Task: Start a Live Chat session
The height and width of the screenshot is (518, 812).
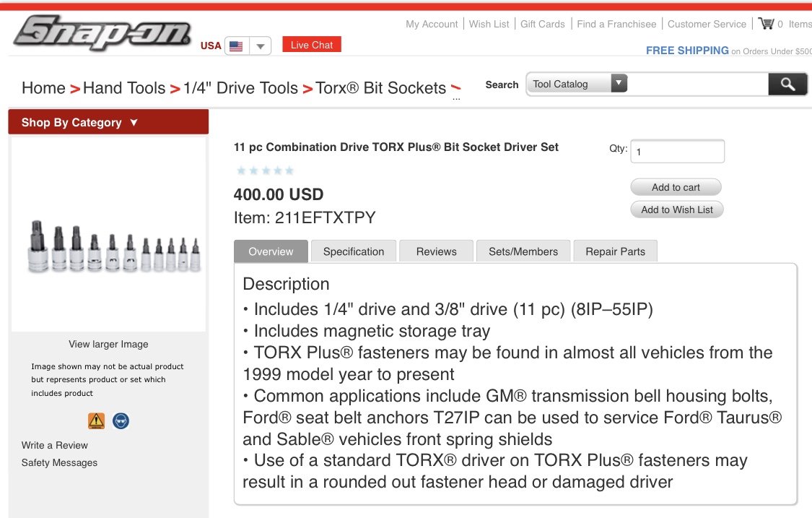Action: click(312, 45)
